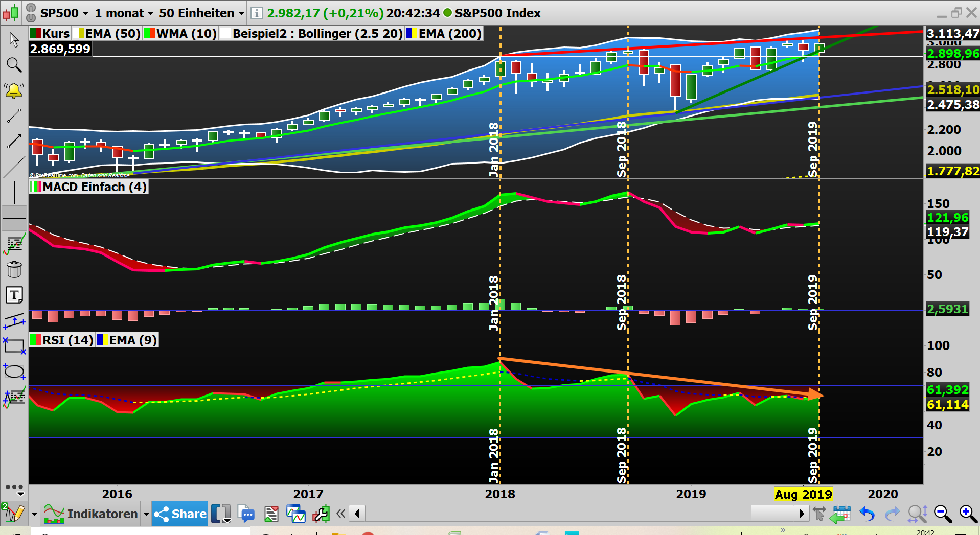Click the green 121,96 MACD axis value

(x=948, y=218)
